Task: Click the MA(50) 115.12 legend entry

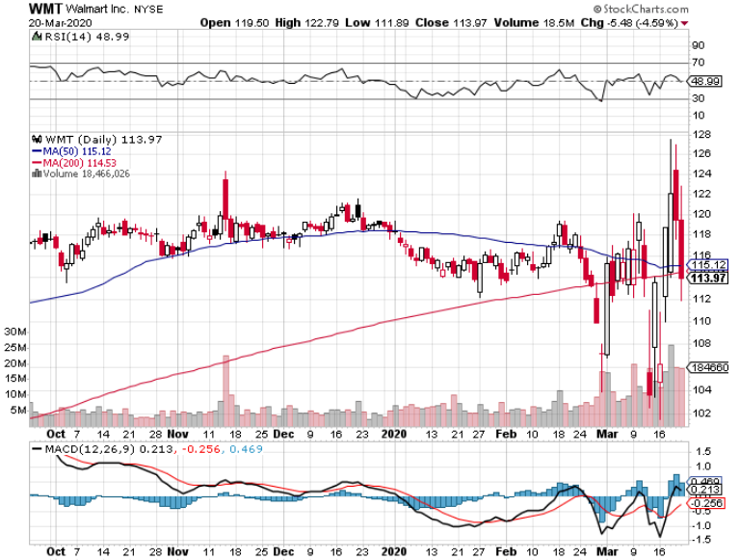Action: [71, 151]
